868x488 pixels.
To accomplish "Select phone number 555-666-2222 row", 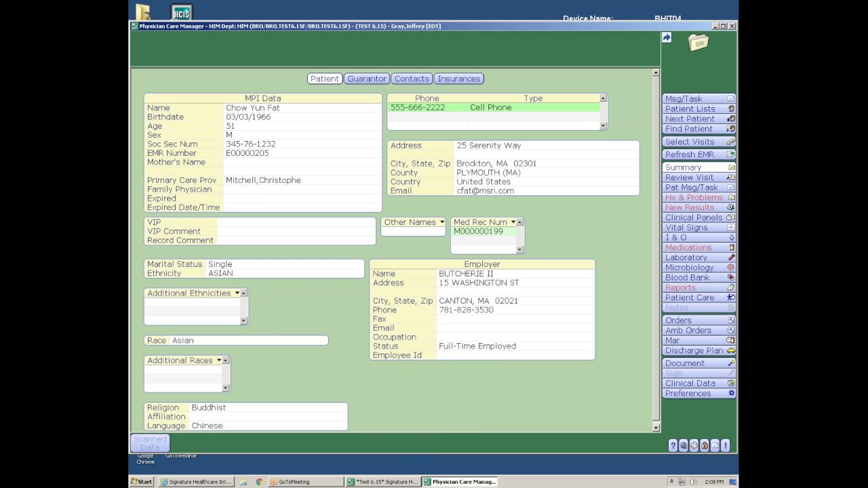I will click(494, 107).
